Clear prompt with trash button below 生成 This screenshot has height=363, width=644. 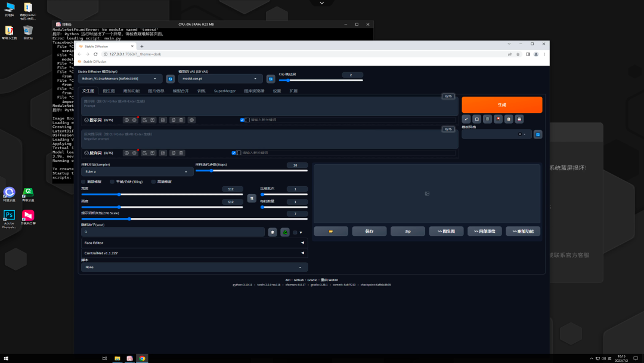point(488,119)
